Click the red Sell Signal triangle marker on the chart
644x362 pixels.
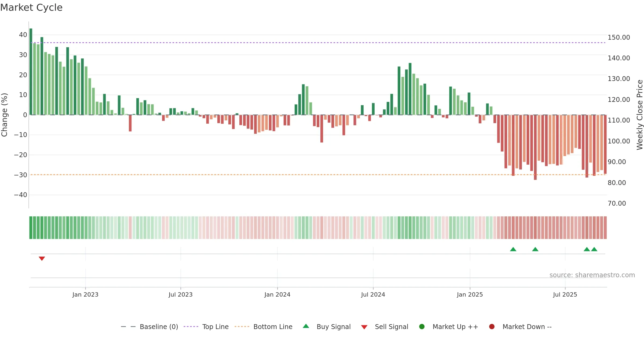point(42,258)
